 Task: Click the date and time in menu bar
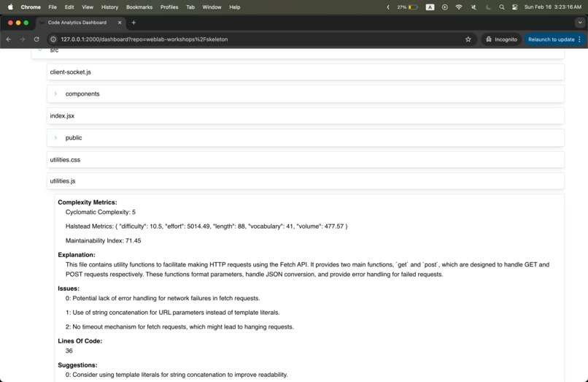coord(553,7)
